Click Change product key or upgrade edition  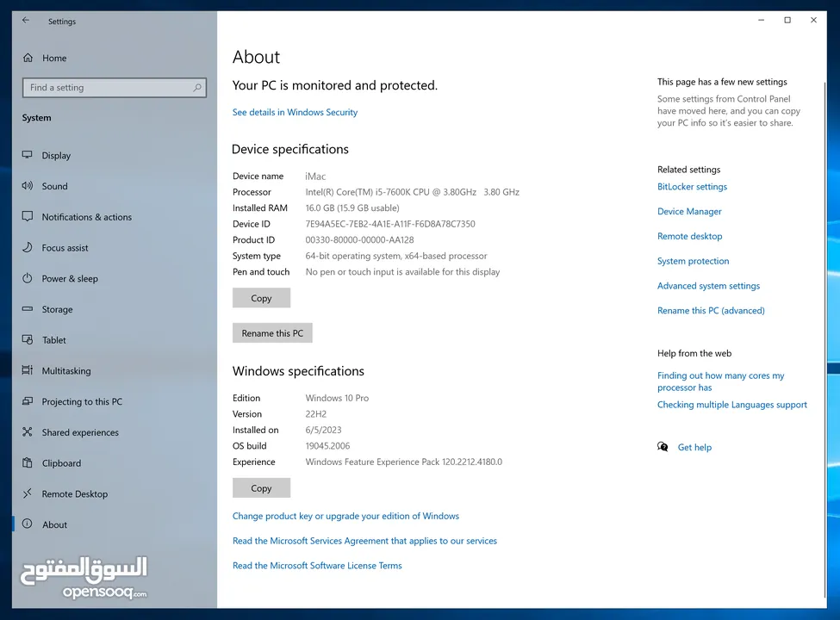(x=345, y=516)
